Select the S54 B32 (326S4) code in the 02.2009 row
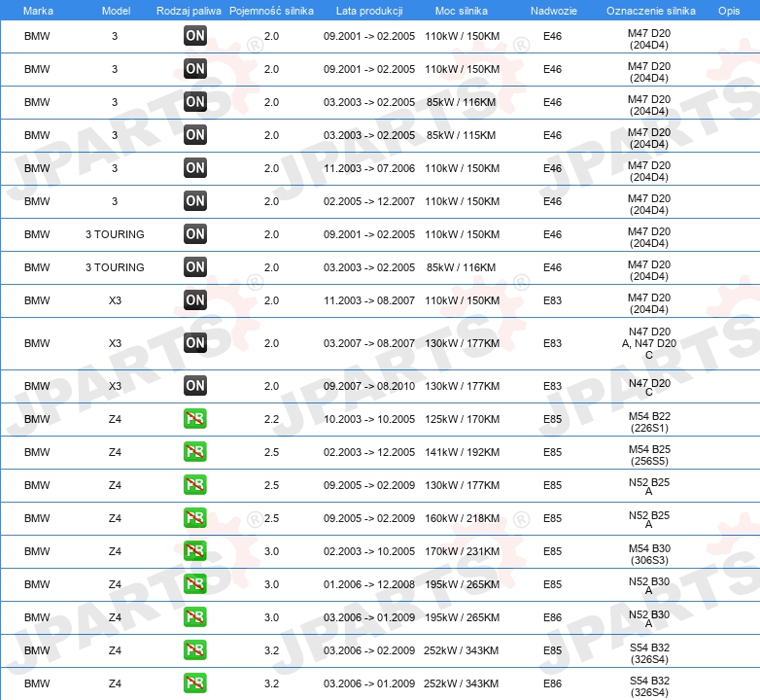Viewport: 760px width, 700px height. pyautogui.click(x=649, y=653)
